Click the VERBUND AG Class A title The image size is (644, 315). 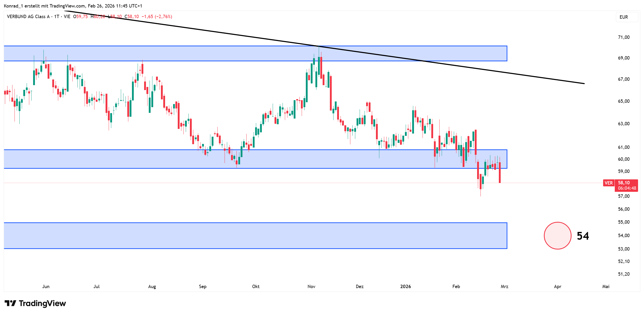[28, 17]
